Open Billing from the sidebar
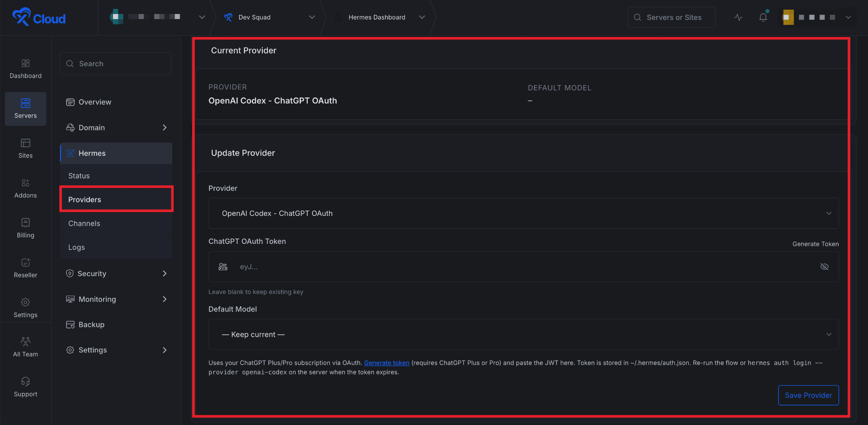 point(25,227)
